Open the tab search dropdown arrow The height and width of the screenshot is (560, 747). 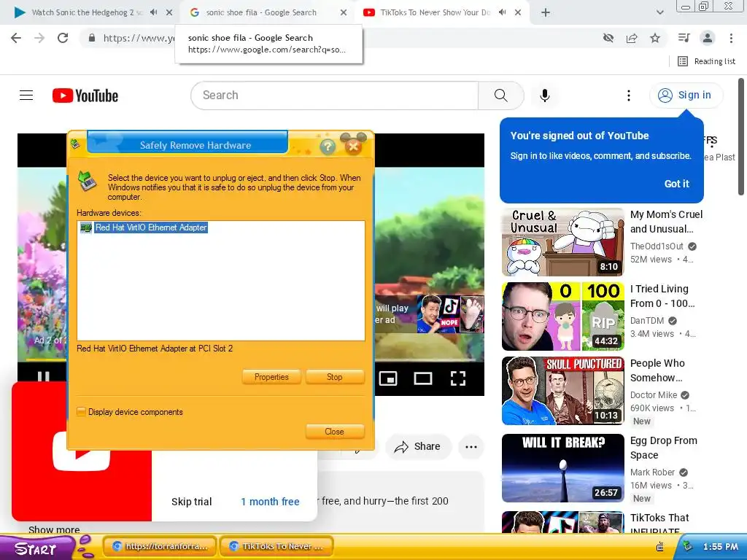point(659,13)
